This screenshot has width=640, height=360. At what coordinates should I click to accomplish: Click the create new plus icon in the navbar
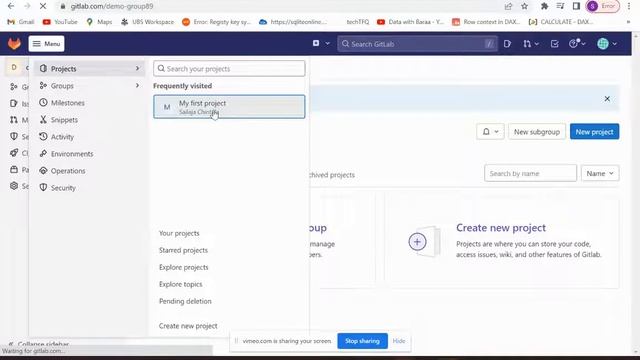click(316, 43)
